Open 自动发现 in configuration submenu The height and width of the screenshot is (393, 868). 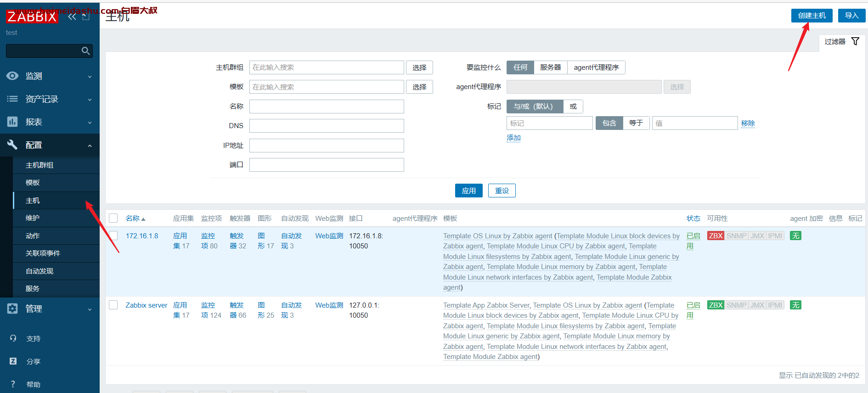(x=56, y=271)
